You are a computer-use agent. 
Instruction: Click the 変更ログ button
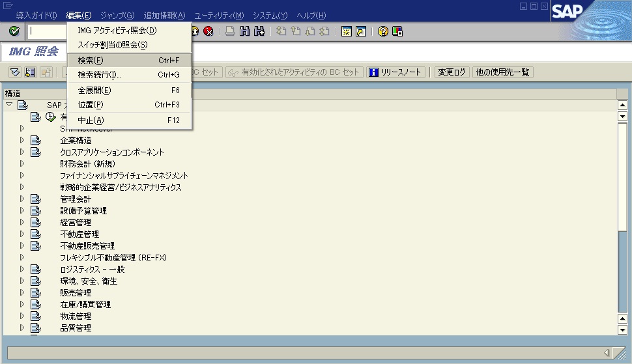452,72
